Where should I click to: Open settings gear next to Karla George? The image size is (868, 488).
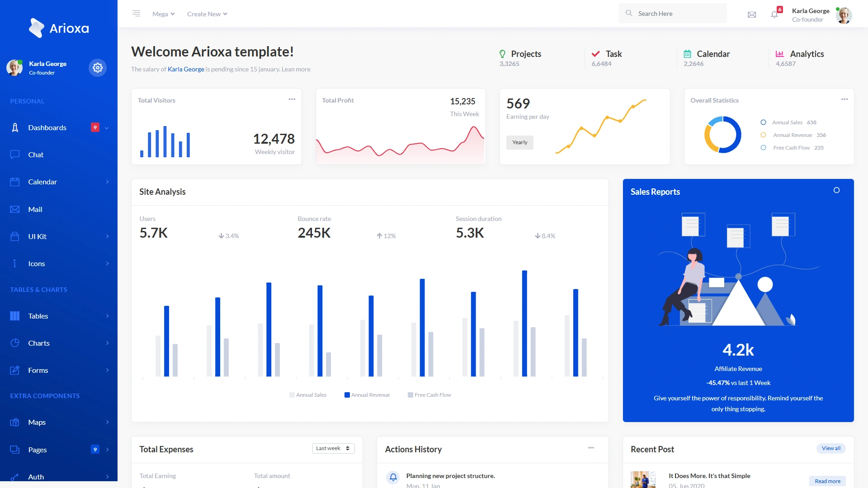(98, 67)
